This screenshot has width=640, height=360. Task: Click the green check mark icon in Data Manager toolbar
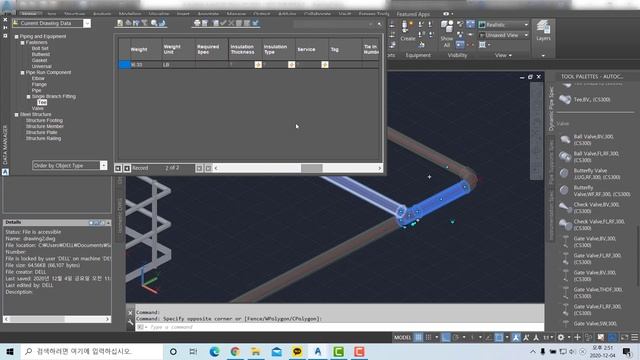223,23
